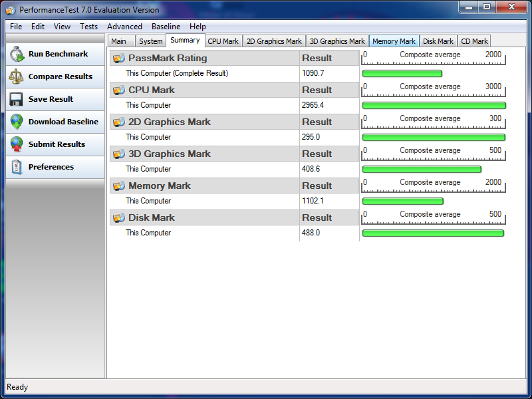
Task: Click the CPU Mark green result bar
Action: [434, 106]
